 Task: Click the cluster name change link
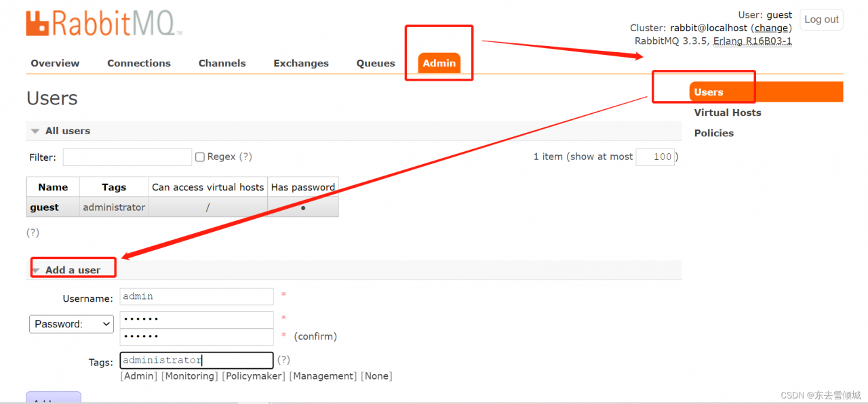772,28
